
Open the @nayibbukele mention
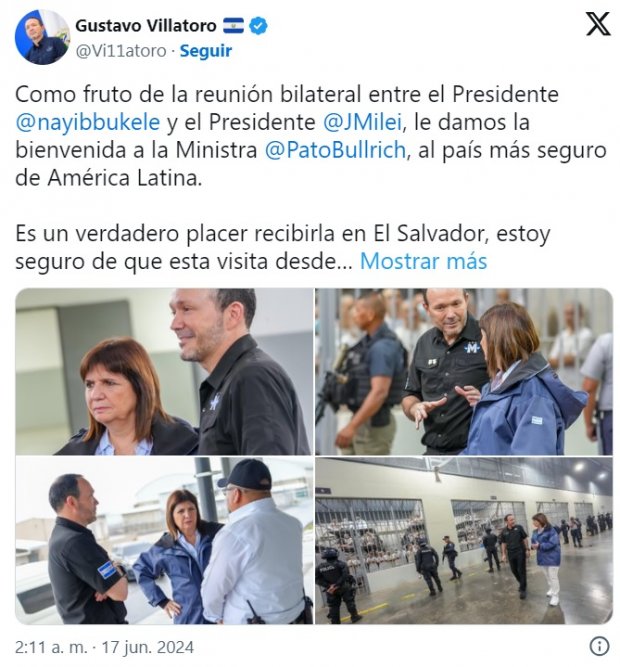pos(88,123)
